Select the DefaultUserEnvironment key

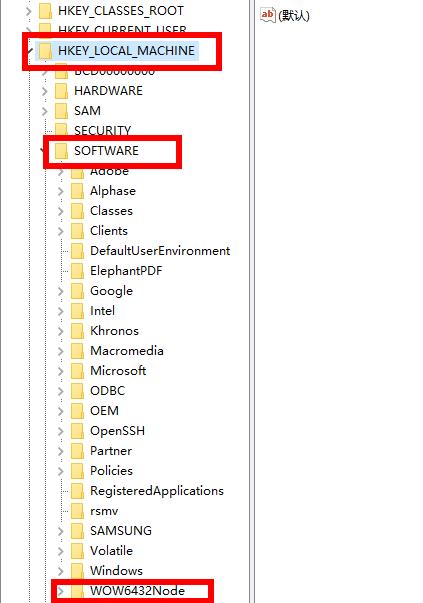(160, 251)
